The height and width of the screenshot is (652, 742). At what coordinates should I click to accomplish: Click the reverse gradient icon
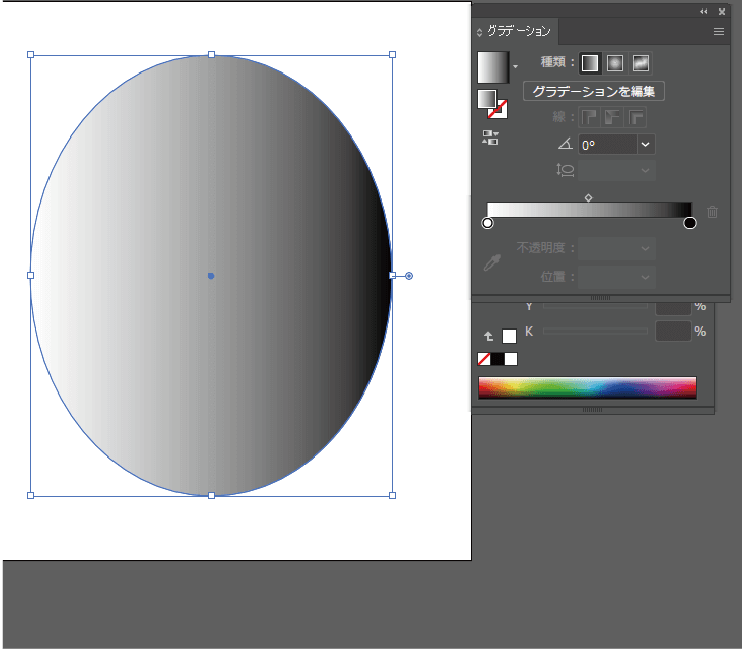(x=490, y=138)
